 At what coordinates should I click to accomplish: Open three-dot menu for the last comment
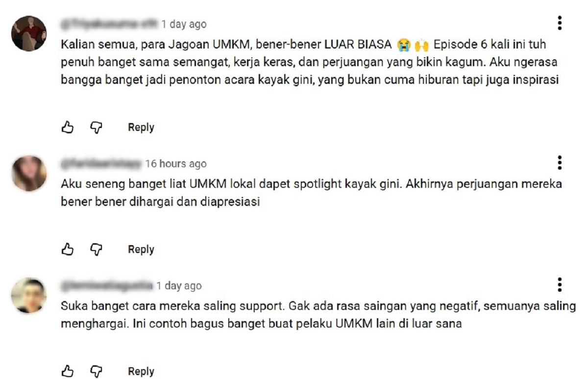point(560,284)
